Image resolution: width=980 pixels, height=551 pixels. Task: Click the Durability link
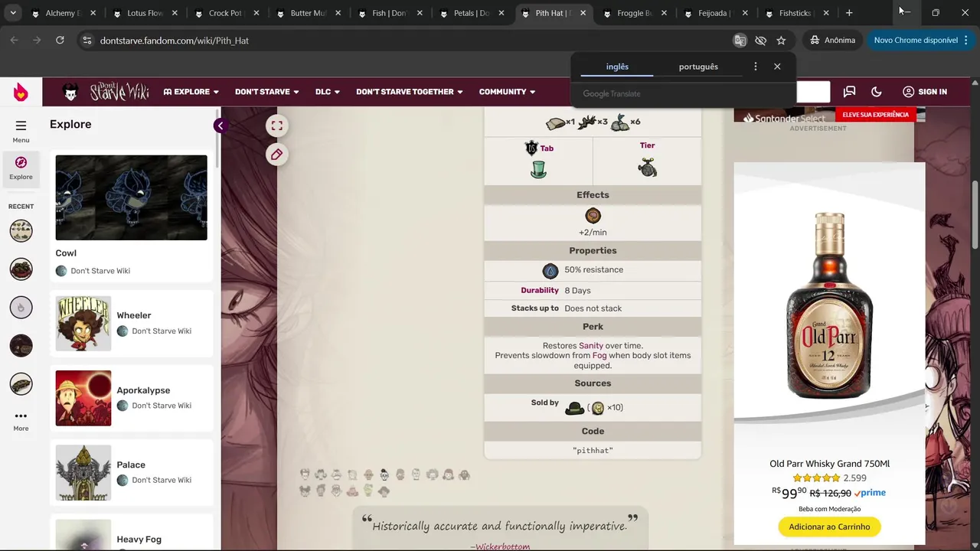[x=540, y=291]
